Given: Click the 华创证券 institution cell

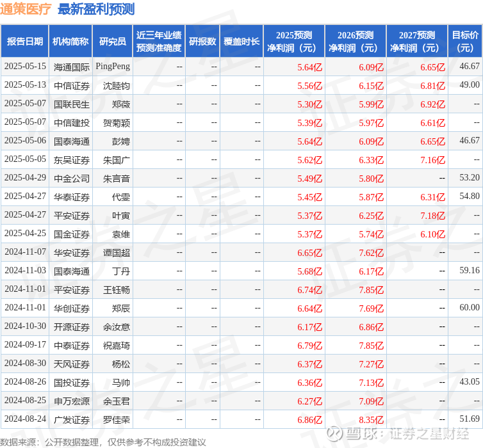Looking at the screenshot, I should pos(72,308).
